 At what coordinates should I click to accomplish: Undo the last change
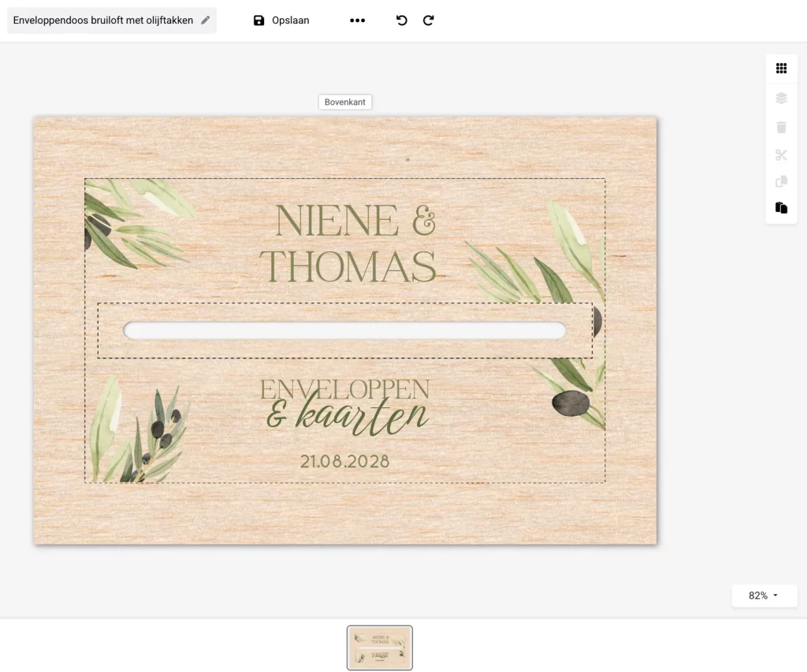click(x=401, y=20)
